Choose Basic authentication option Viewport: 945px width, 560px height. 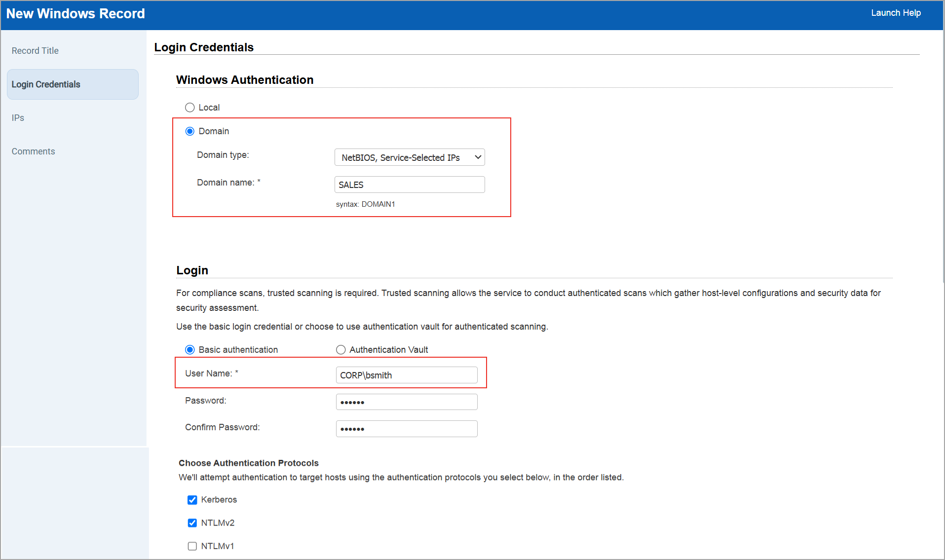[x=190, y=349]
